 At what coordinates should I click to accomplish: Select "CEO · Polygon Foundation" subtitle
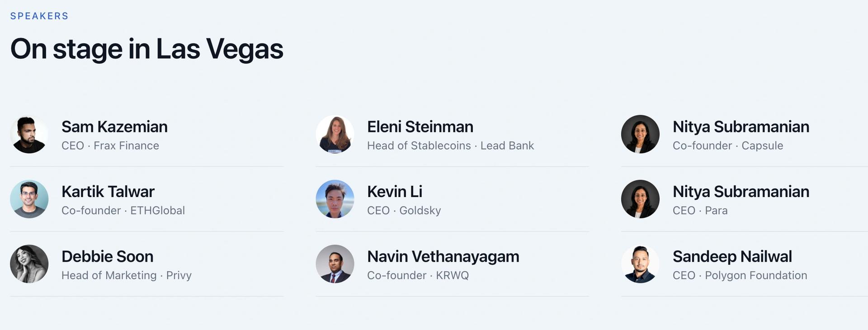click(x=740, y=275)
